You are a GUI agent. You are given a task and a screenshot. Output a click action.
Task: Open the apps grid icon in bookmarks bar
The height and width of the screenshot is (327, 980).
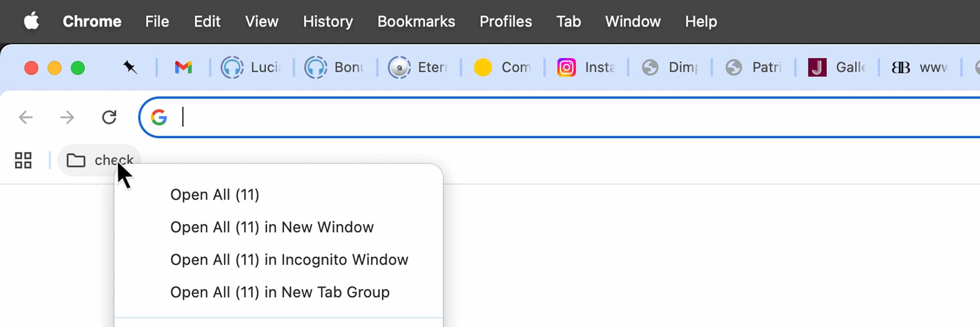(23, 160)
